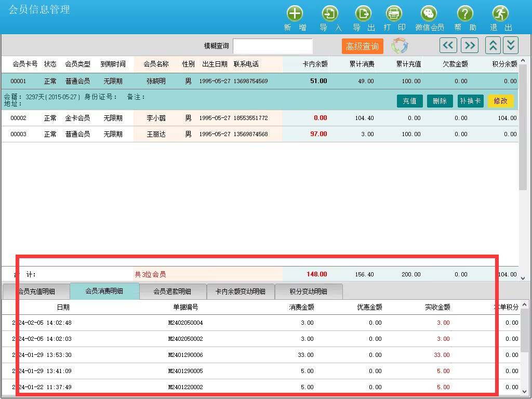The image size is (532, 399).
Task: Switch to the 会员充值明细 tab
Action: 36,291
